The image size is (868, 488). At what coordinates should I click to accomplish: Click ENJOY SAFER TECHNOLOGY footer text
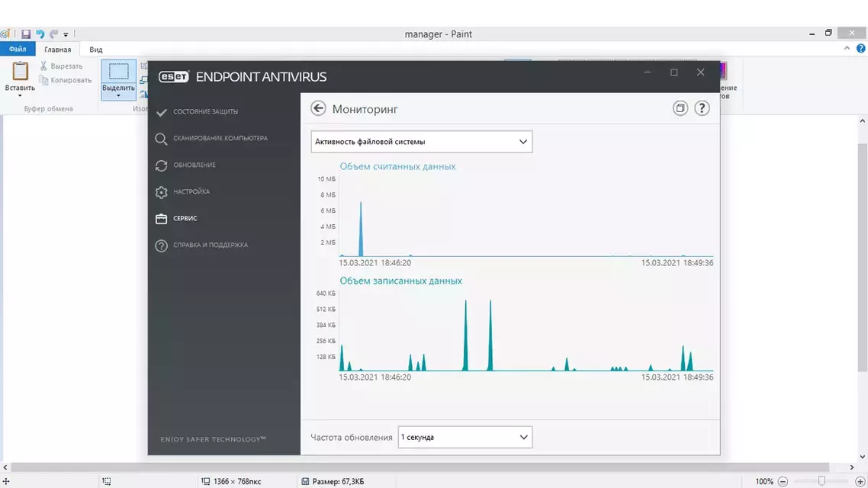pyautogui.click(x=213, y=439)
